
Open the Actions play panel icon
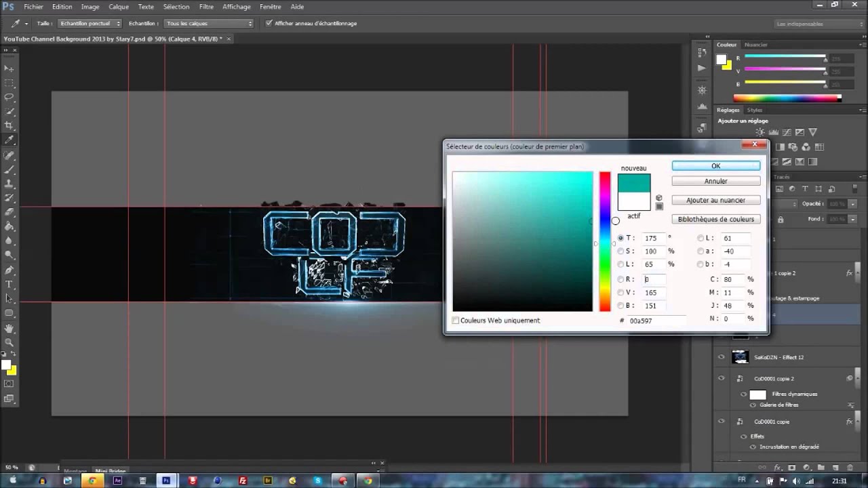click(701, 68)
